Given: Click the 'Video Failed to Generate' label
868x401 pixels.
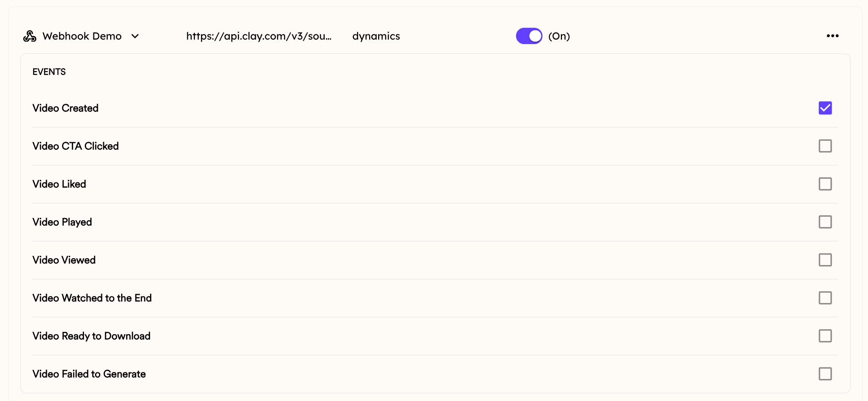Looking at the screenshot, I should [x=89, y=374].
